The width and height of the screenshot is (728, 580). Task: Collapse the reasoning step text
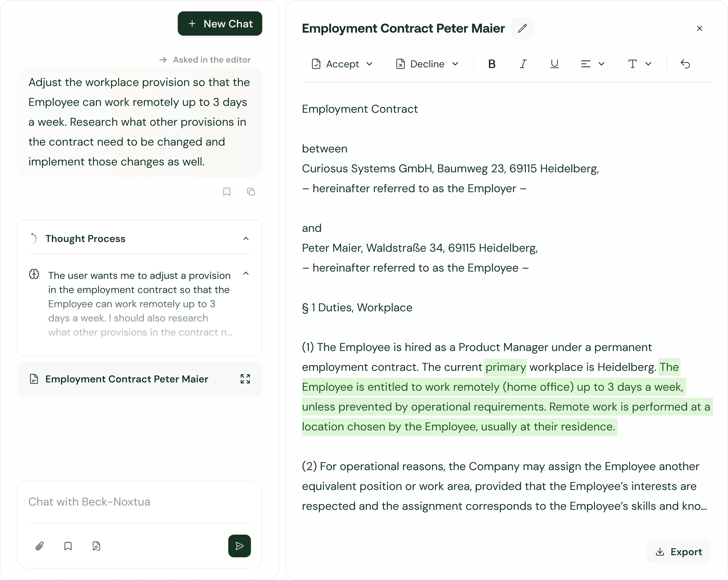point(246,274)
